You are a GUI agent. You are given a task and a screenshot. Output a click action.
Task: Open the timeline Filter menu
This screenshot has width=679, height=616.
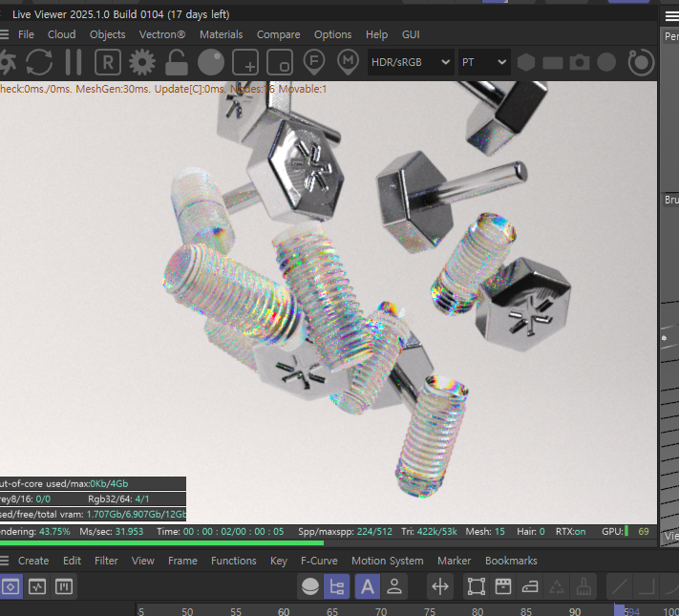106,561
